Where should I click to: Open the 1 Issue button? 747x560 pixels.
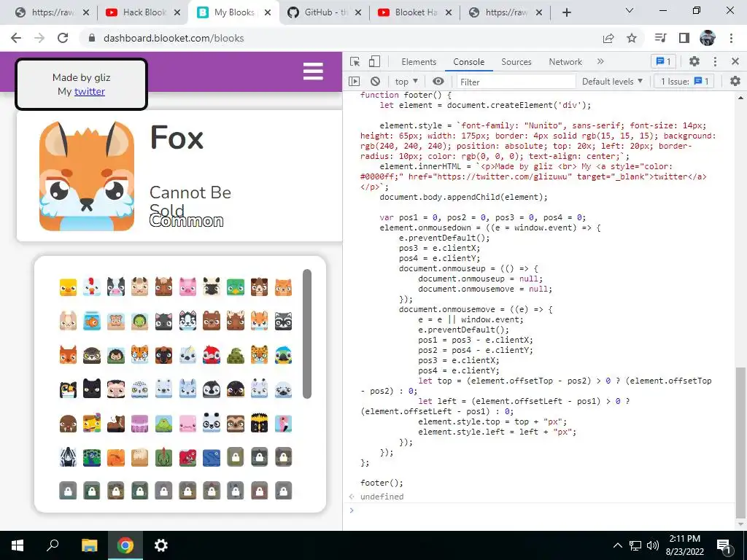(x=684, y=82)
